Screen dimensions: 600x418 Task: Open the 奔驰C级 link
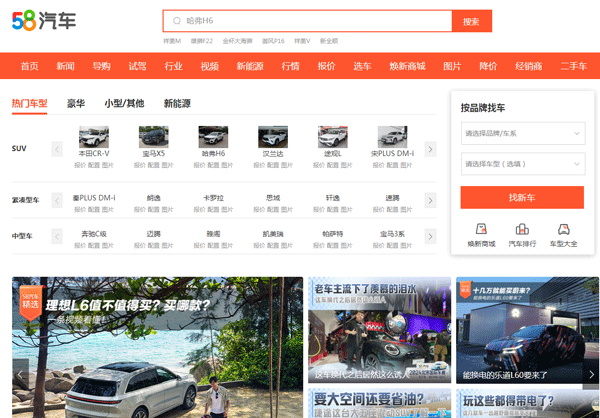coord(94,234)
